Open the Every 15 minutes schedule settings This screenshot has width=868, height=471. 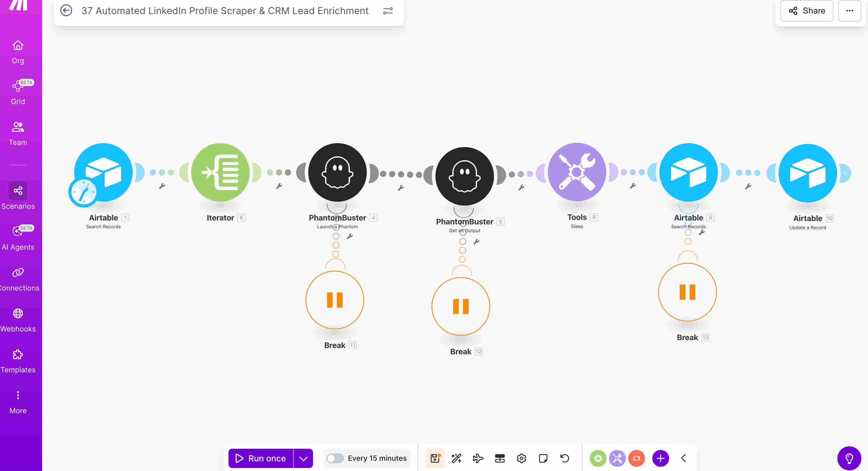pos(377,458)
